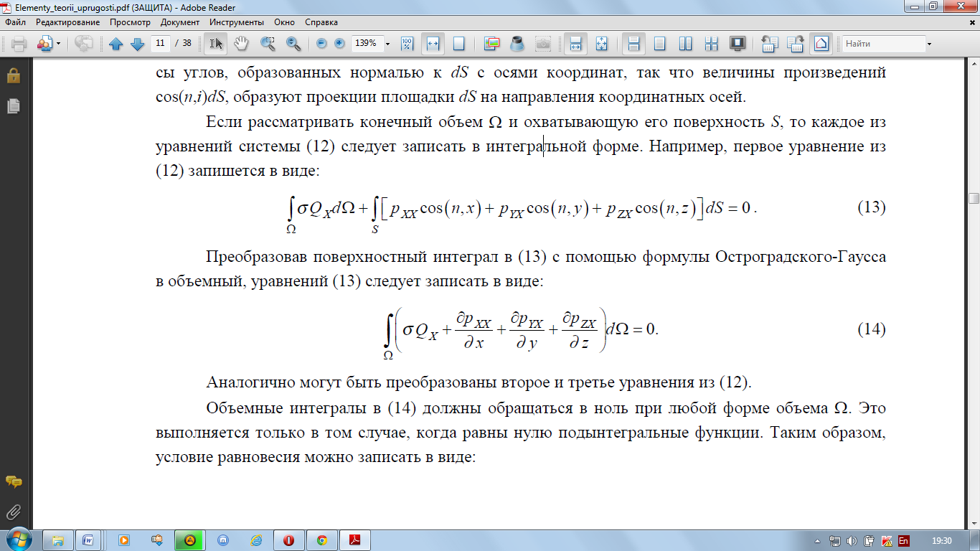
Task: Click equation number (13) text
Action: click(872, 208)
